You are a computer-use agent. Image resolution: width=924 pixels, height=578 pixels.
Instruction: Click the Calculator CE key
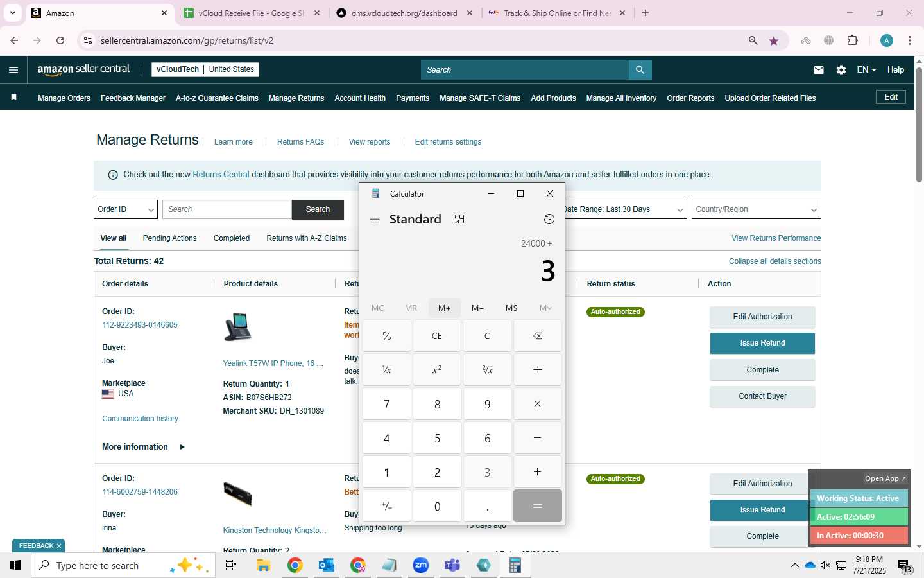(437, 336)
